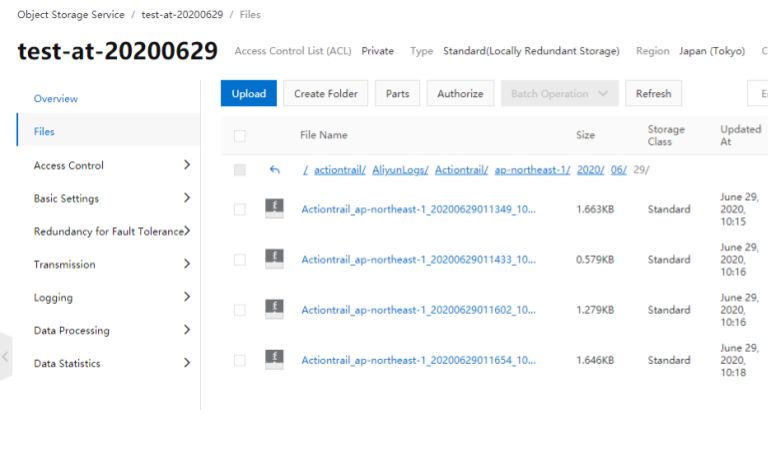Open file Actiontrail_ap-northeast-1_20200629011602
The width and height of the screenshot is (773, 457).
419,310
